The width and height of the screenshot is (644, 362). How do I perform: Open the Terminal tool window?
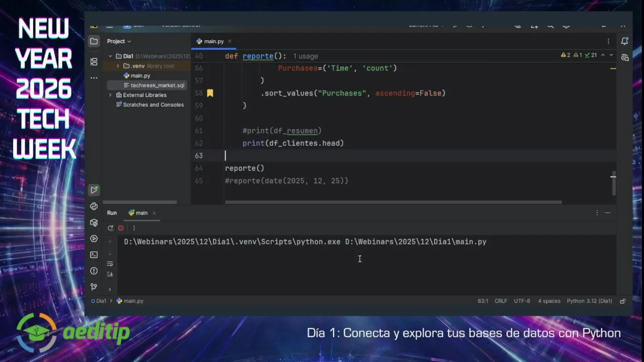click(x=94, y=254)
